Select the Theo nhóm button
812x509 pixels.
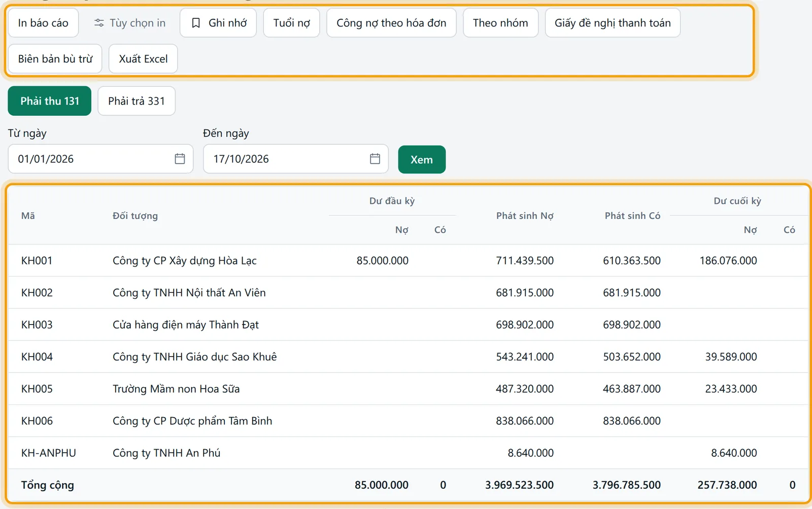coord(500,23)
